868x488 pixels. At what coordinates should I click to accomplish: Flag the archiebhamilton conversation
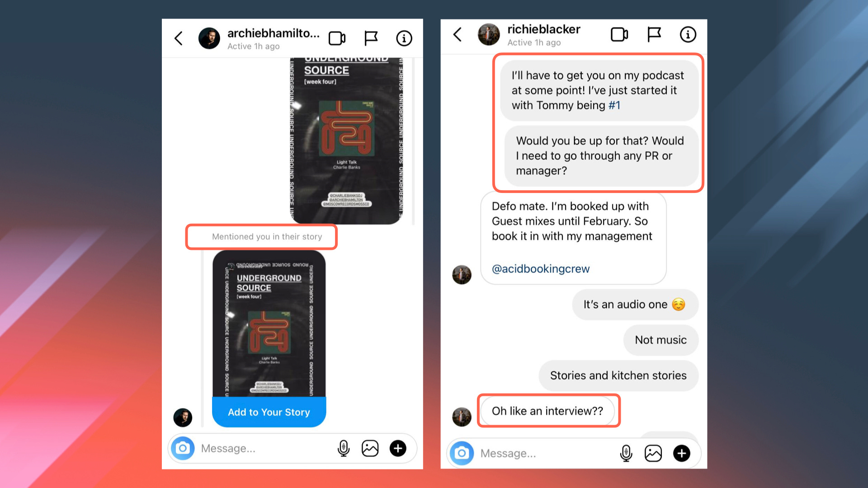371,38
